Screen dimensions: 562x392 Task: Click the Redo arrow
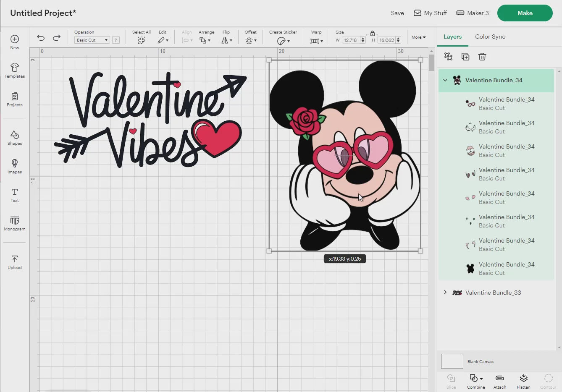tap(57, 38)
